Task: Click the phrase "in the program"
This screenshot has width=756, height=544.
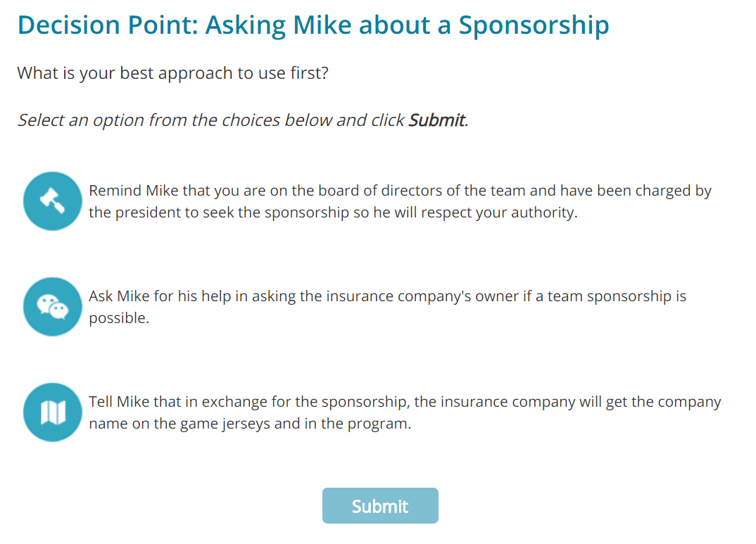Action: (363, 424)
